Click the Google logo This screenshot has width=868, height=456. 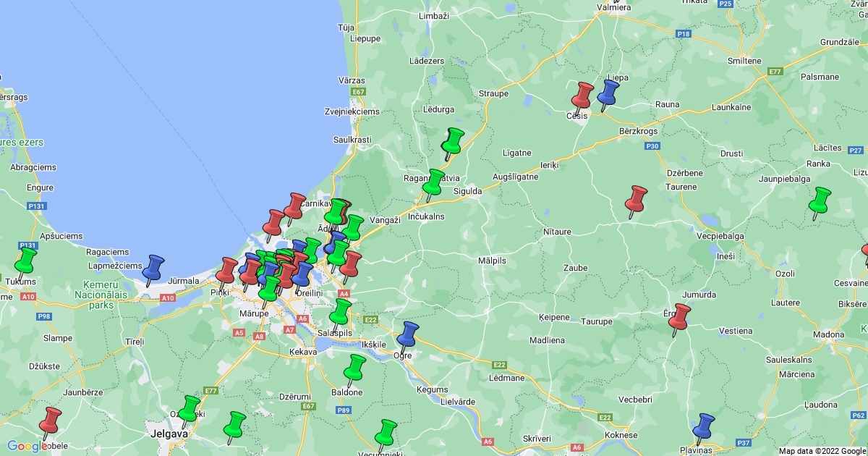[x=27, y=447]
